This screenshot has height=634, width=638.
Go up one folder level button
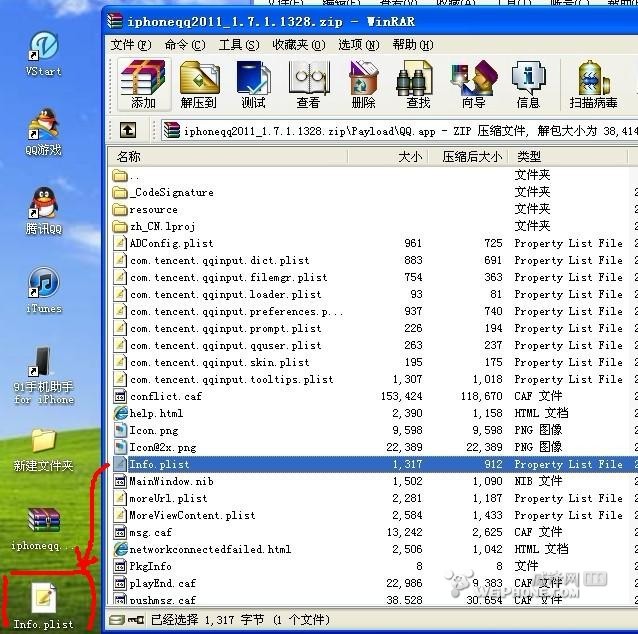(x=128, y=131)
